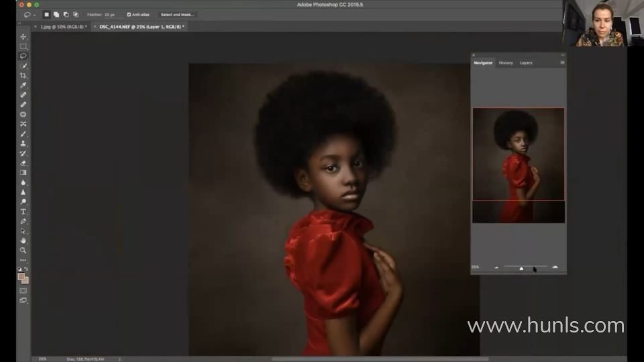Screen dimensions: 644x362
Task: Select the Move tool
Action: 23,37
